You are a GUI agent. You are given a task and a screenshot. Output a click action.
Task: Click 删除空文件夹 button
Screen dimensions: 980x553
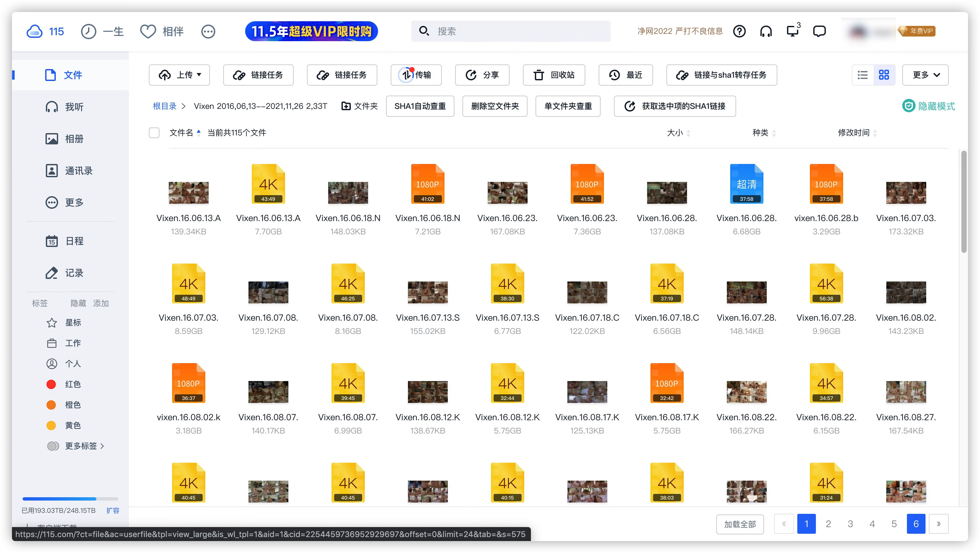click(495, 106)
